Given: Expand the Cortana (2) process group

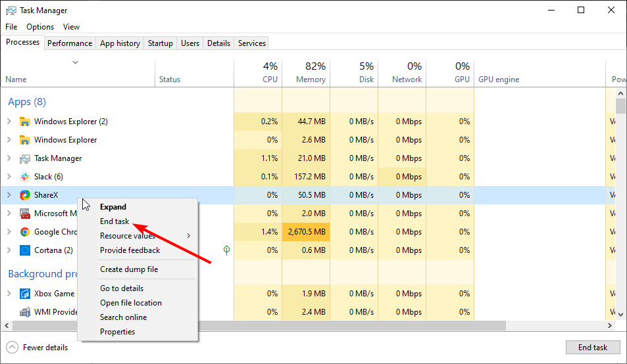Looking at the screenshot, I should (x=9, y=250).
